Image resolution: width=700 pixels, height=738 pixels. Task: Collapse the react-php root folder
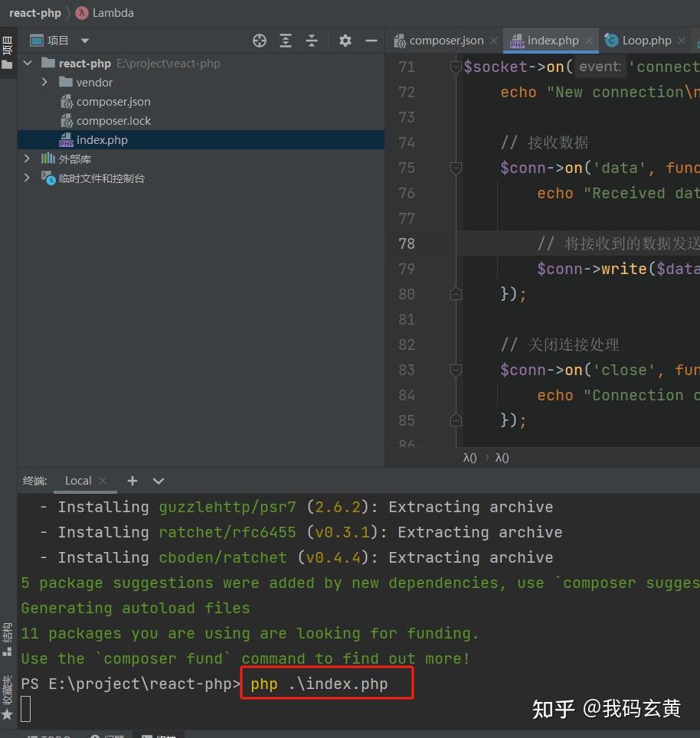click(27, 63)
